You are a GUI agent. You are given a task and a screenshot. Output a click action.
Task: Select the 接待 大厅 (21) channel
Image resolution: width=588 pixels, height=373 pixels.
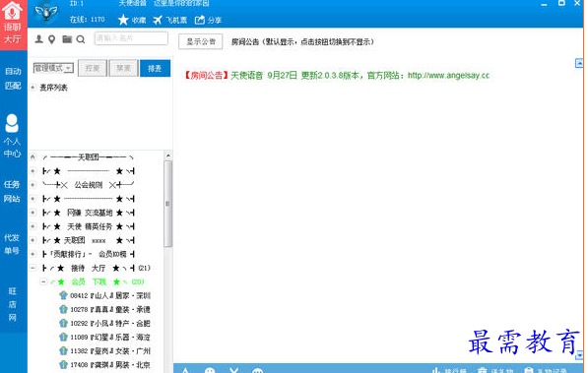pos(97,268)
